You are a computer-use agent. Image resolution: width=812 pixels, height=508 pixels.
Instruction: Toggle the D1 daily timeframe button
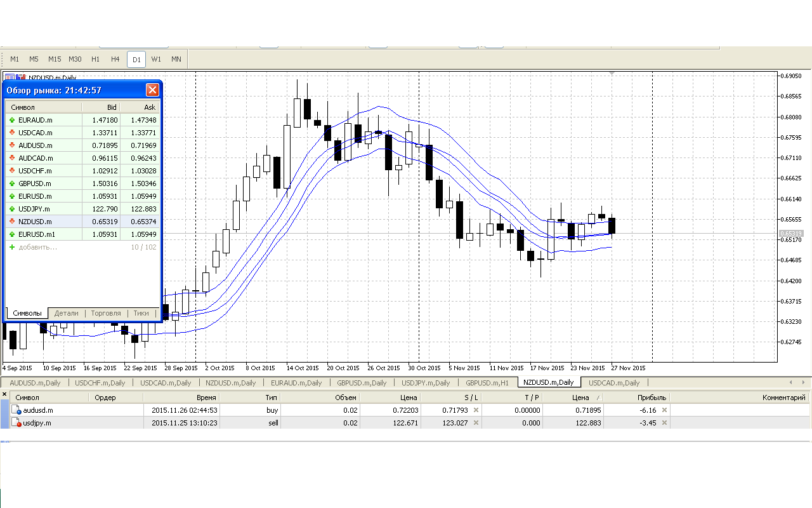(x=136, y=59)
